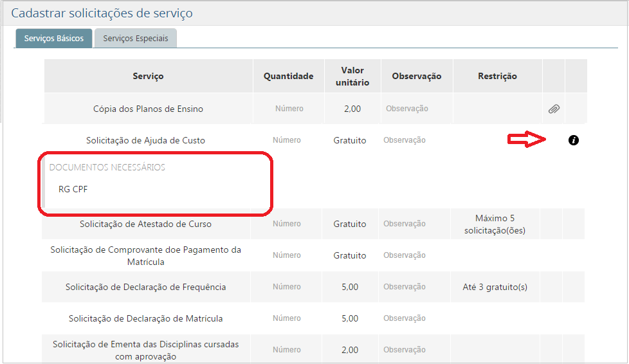This screenshot has width=629, height=364.
Task: Click quantity field for Cópia dos Planos de Ensino
Action: pyautogui.click(x=289, y=109)
